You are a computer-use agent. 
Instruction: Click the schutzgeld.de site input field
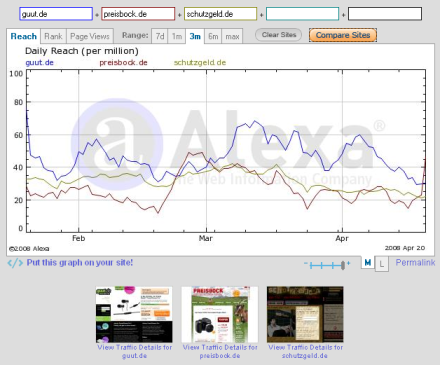[x=220, y=14]
